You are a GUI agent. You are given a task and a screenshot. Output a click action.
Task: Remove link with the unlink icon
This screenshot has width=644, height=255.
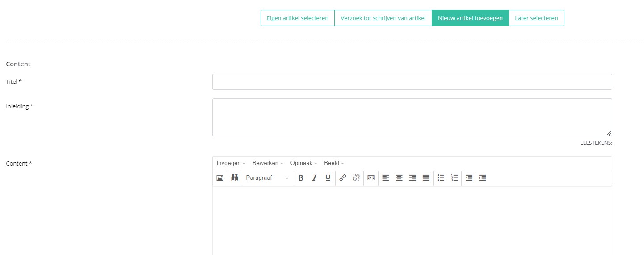tap(356, 178)
